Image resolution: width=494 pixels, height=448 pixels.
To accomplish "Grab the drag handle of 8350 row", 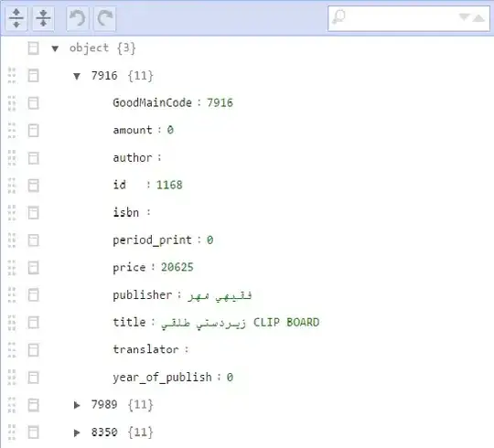I will (12, 432).
